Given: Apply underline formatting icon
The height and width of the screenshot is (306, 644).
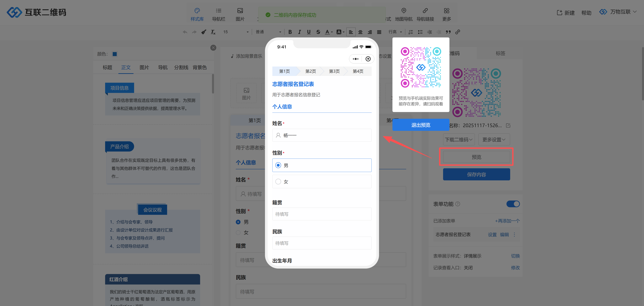Looking at the screenshot, I should point(309,32).
